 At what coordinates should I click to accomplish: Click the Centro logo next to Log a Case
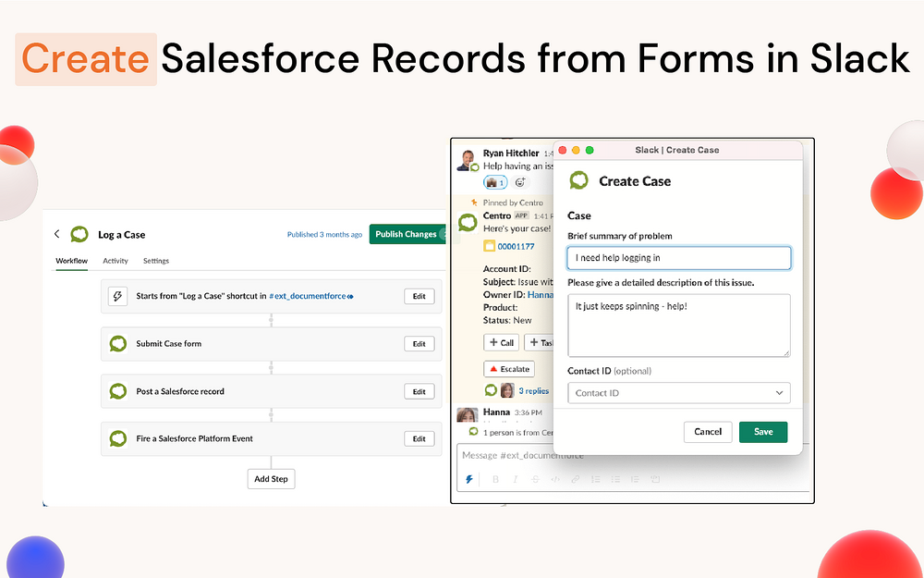79,234
